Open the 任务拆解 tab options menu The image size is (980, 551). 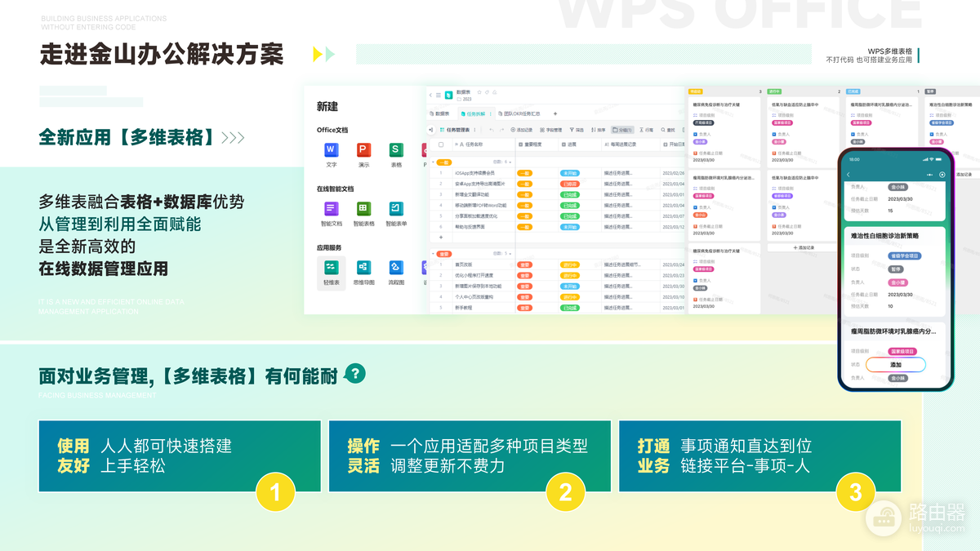(489, 113)
